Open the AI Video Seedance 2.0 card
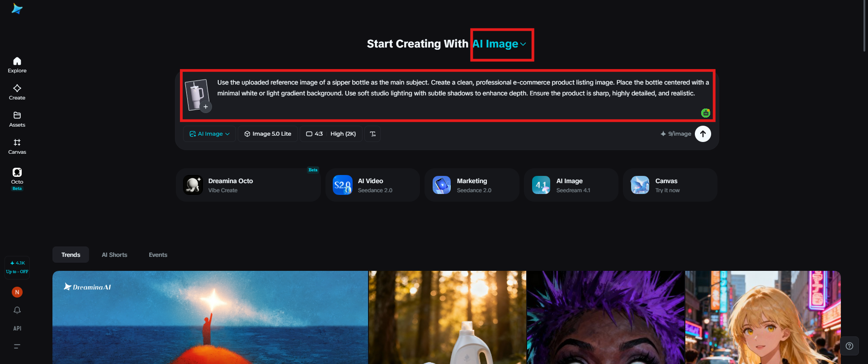The width and height of the screenshot is (868, 364). tap(373, 185)
